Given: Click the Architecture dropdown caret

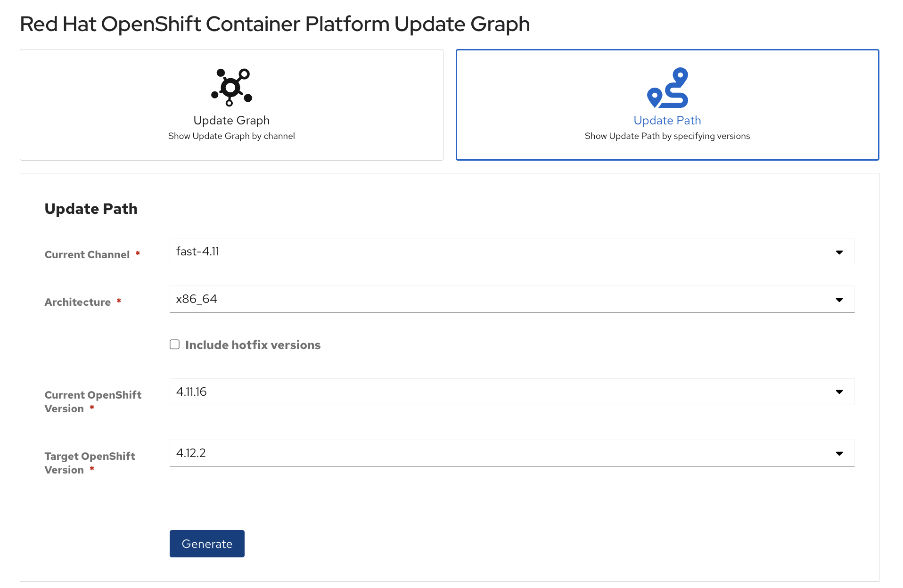Looking at the screenshot, I should (x=839, y=299).
